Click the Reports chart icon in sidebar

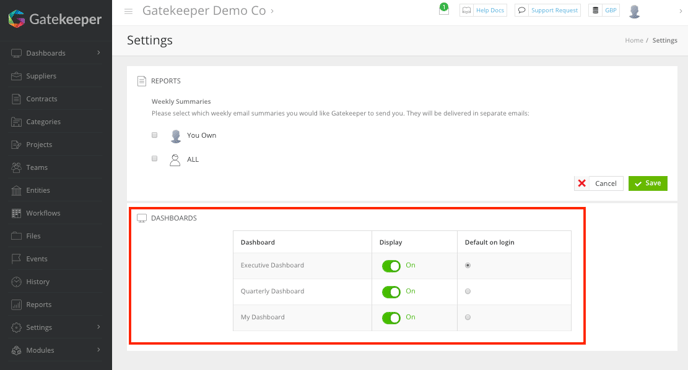(x=16, y=305)
